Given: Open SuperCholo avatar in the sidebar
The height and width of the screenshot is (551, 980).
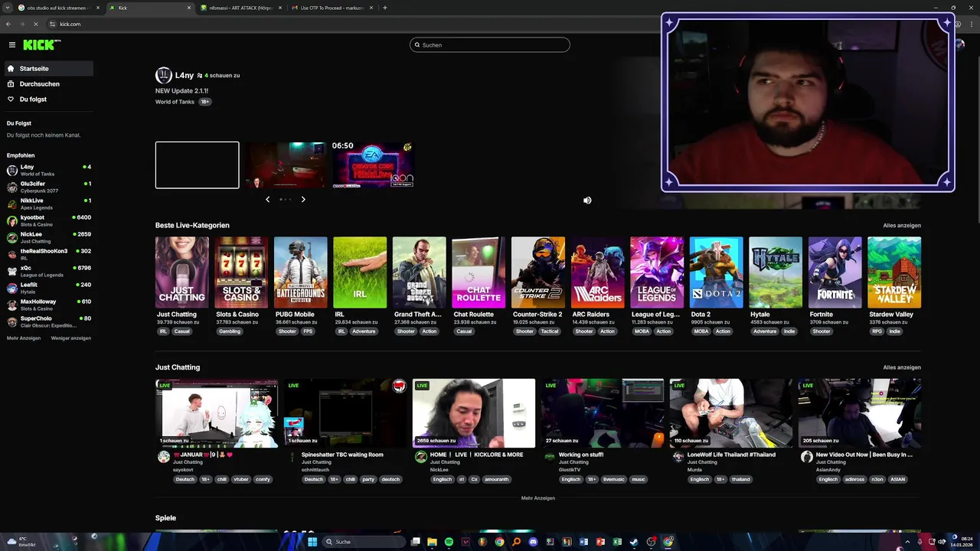Looking at the screenshot, I should [x=12, y=321].
